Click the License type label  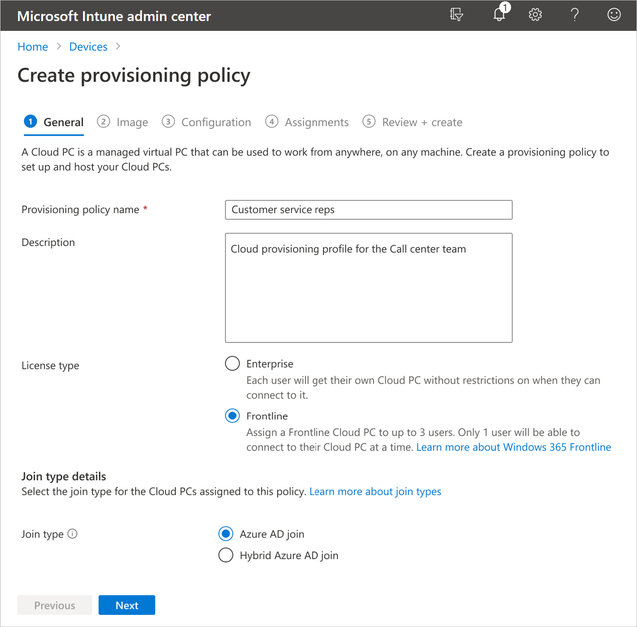[50, 365]
